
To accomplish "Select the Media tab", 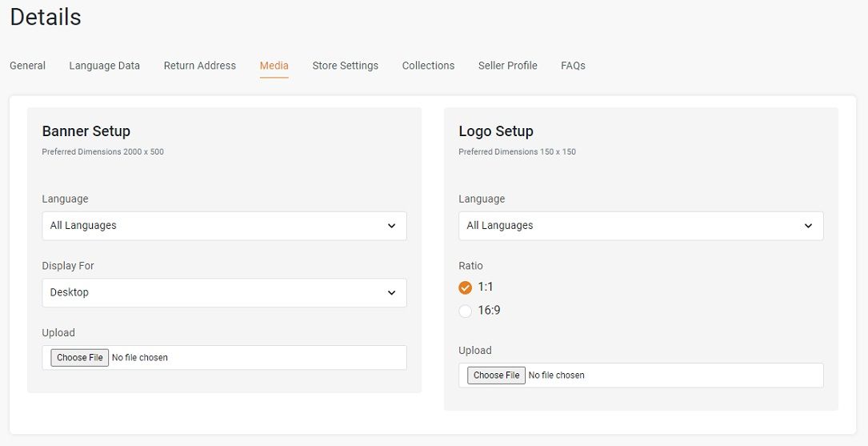I will click(274, 66).
